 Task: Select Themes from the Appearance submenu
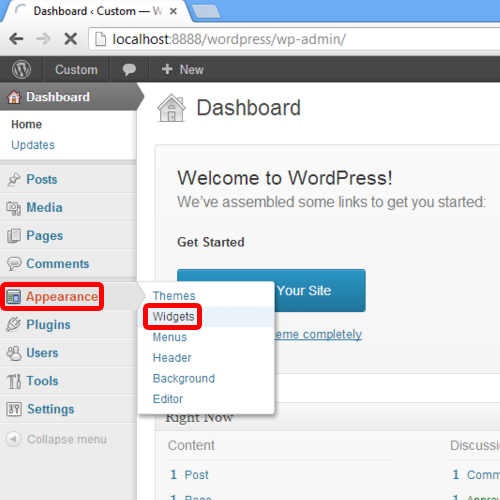[x=174, y=296]
